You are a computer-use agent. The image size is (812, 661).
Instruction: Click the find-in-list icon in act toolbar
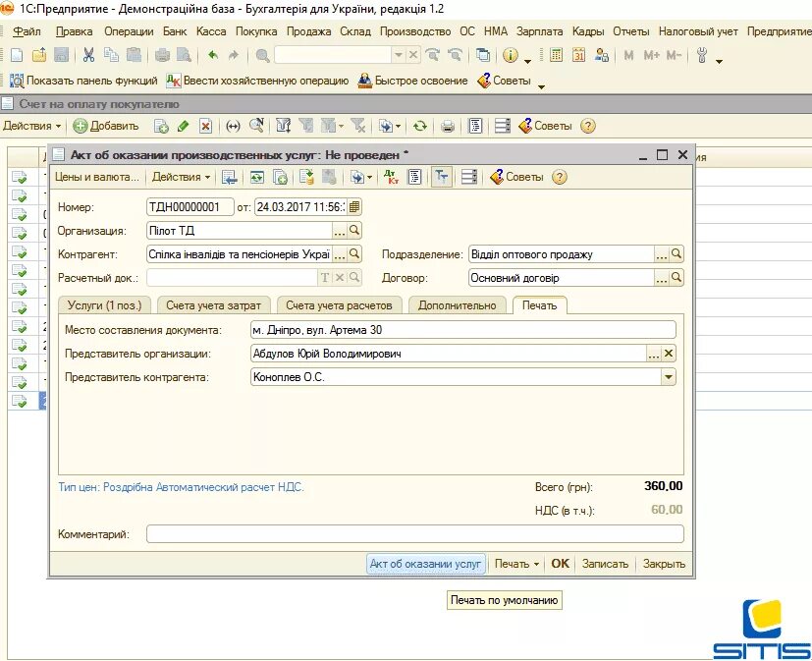pos(229,177)
